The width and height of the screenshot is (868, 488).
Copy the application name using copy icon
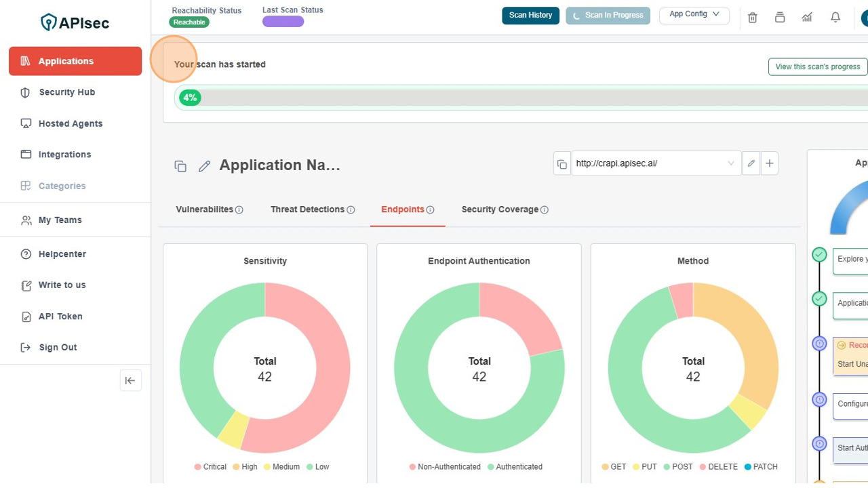(x=180, y=166)
